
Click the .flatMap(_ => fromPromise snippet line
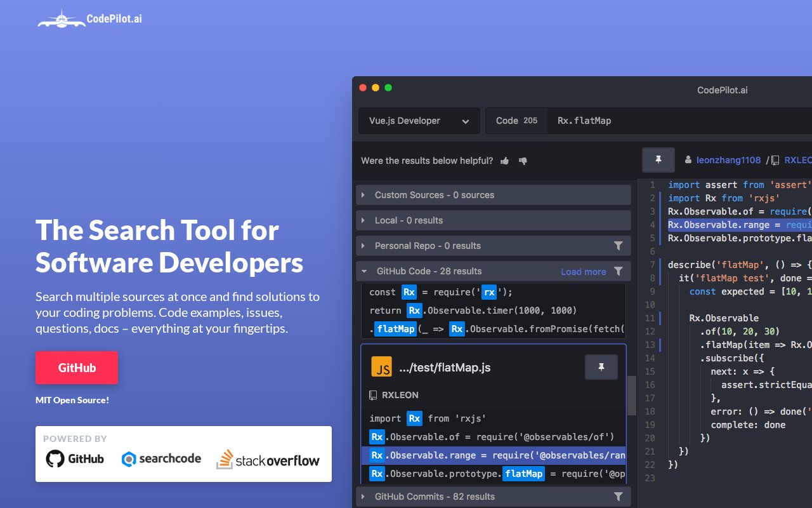point(494,329)
